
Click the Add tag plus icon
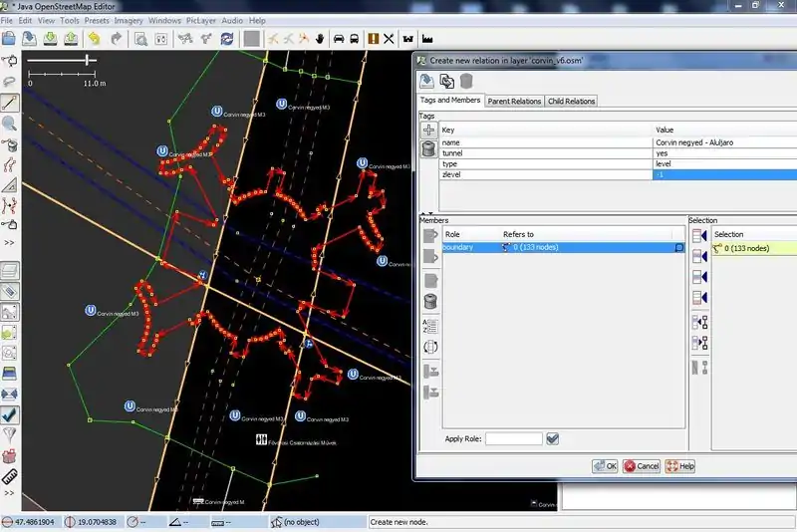pyautogui.click(x=428, y=131)
